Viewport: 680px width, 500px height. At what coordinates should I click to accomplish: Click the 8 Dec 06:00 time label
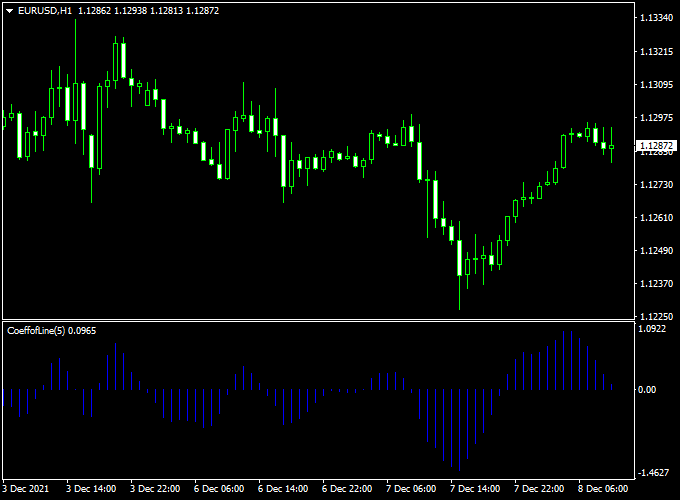[603, 489]
